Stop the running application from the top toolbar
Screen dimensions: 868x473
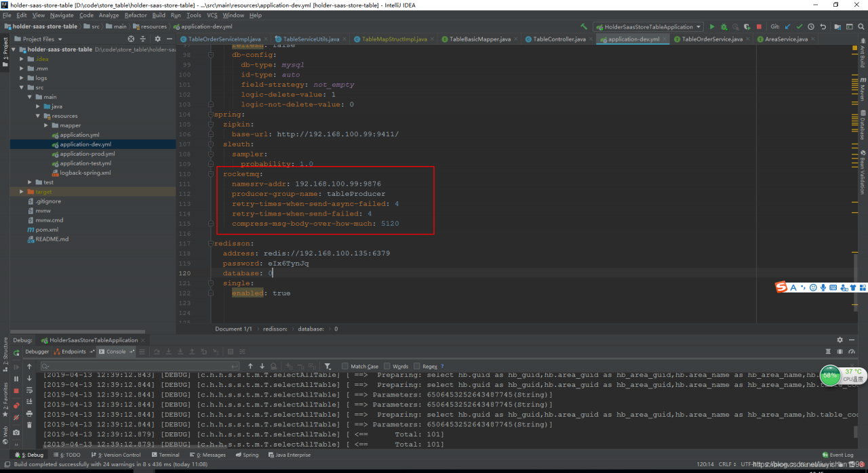[759, 27]
